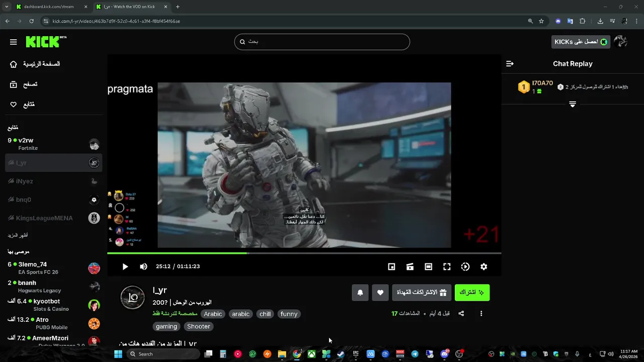The image size is (644, 362).
Task: Click the Windows taskbar search box
Action: [163, 354]
